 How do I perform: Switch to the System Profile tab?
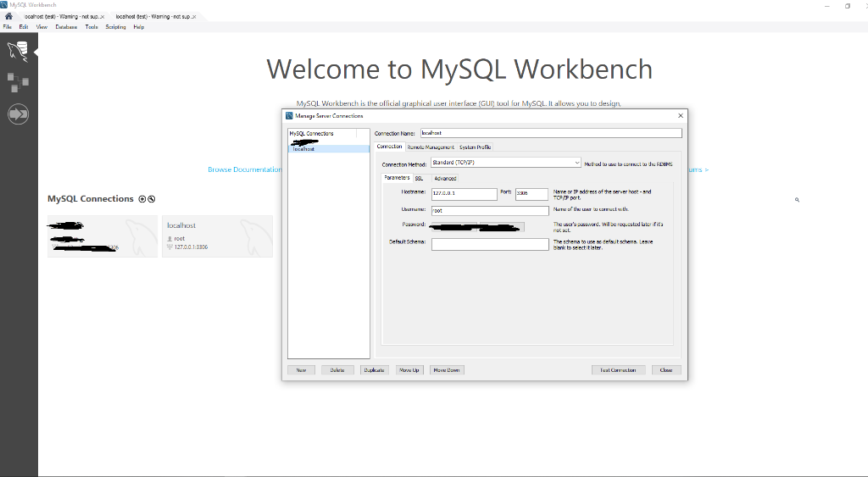click(475, 147)
